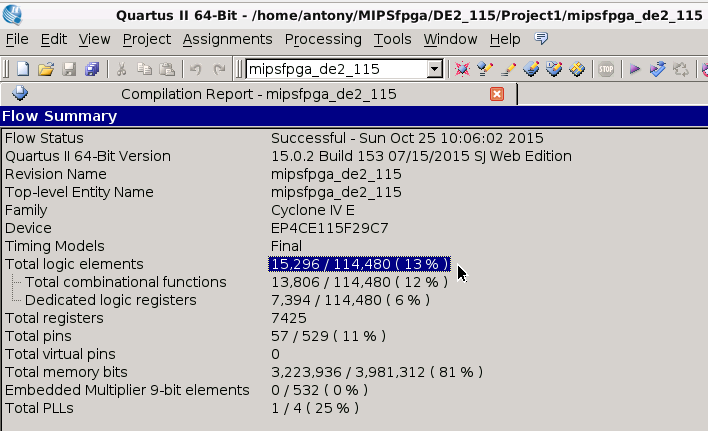The height and width of the screenshot is (431, 708).
Task: Open the View menu
Action: click(x=94, y=39)
